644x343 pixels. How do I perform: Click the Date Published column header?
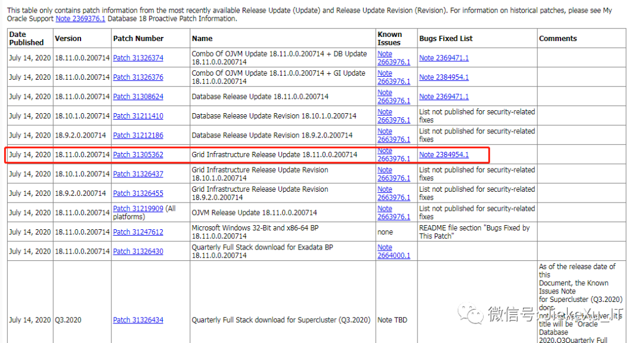pos(26,38)
